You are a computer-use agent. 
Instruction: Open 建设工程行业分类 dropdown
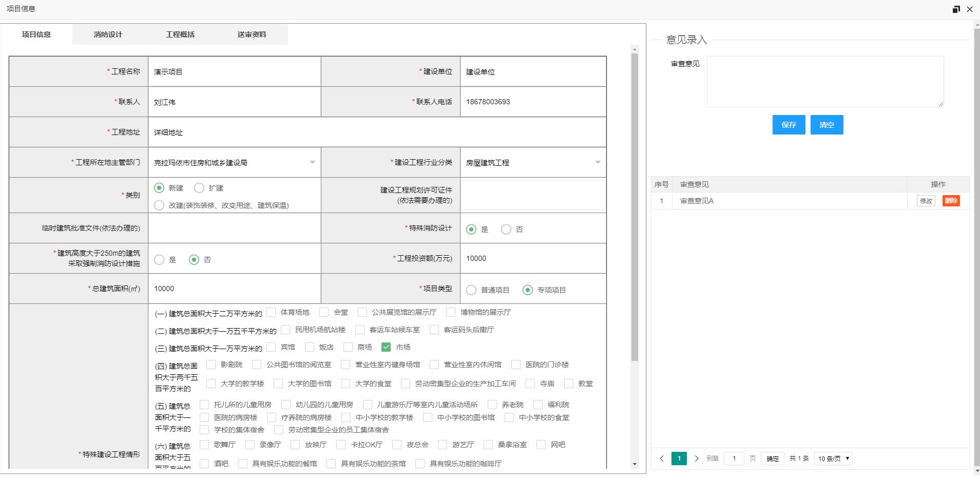coord(533,162)
